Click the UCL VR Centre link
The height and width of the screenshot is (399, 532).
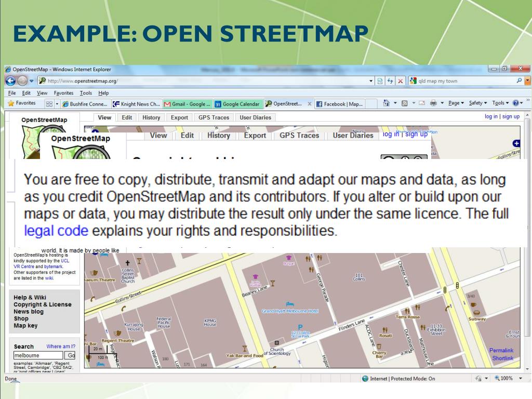[x=41, y=263]
